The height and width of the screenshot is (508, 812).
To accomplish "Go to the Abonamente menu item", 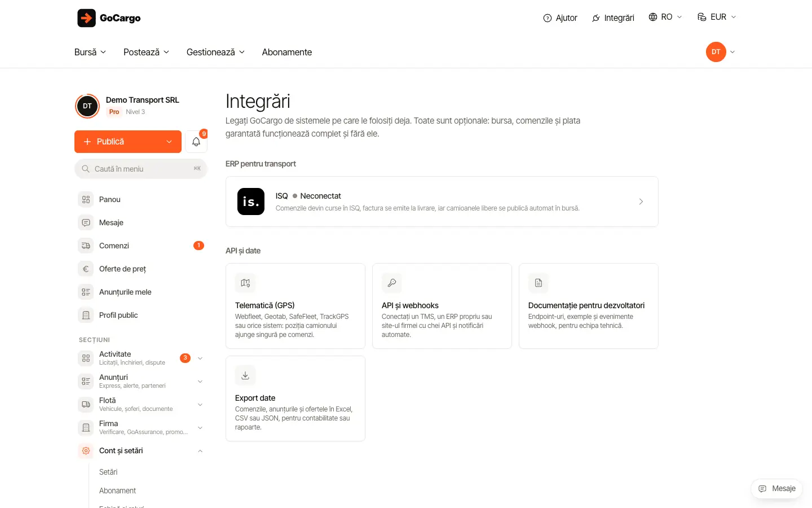I will [x=287, y=52].
